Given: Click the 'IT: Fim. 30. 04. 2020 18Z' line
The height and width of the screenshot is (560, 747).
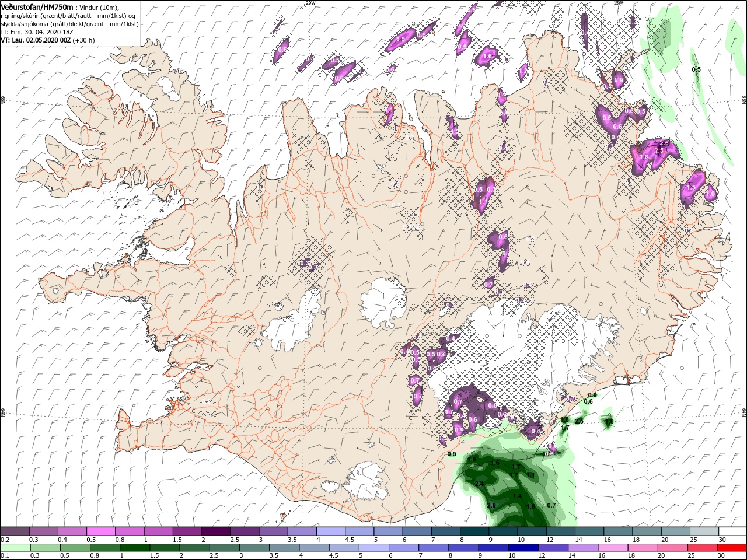Looking at the screenshot, I should coord(36,32).
